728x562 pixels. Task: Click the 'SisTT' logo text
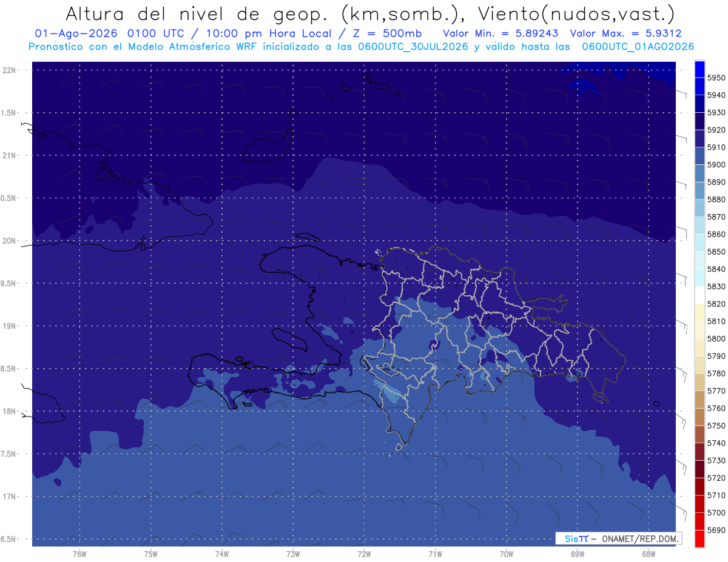click(x=576, y=538)
